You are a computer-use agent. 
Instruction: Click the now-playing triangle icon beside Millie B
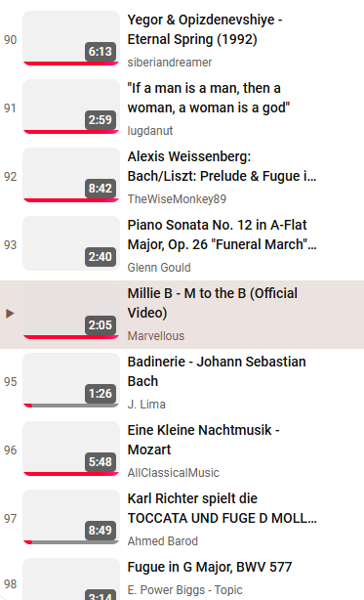click(x=10, y=314)
